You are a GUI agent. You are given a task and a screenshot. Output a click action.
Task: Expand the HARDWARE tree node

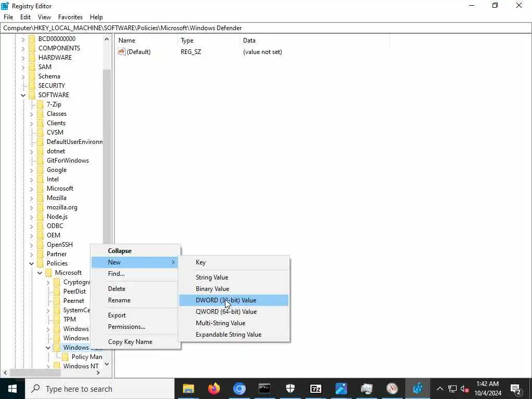click(23, 58)
